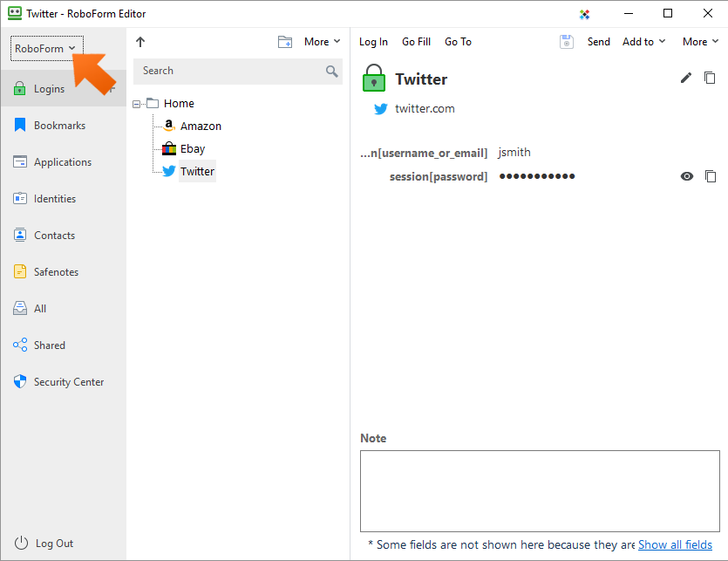Click the RoboForm app icon in title bar

15,13
